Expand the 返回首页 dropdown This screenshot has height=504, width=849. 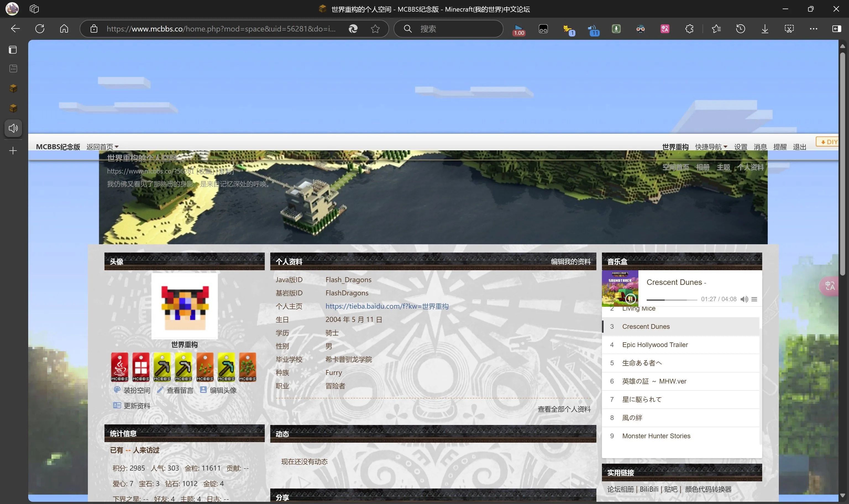(x=102, y=147)
